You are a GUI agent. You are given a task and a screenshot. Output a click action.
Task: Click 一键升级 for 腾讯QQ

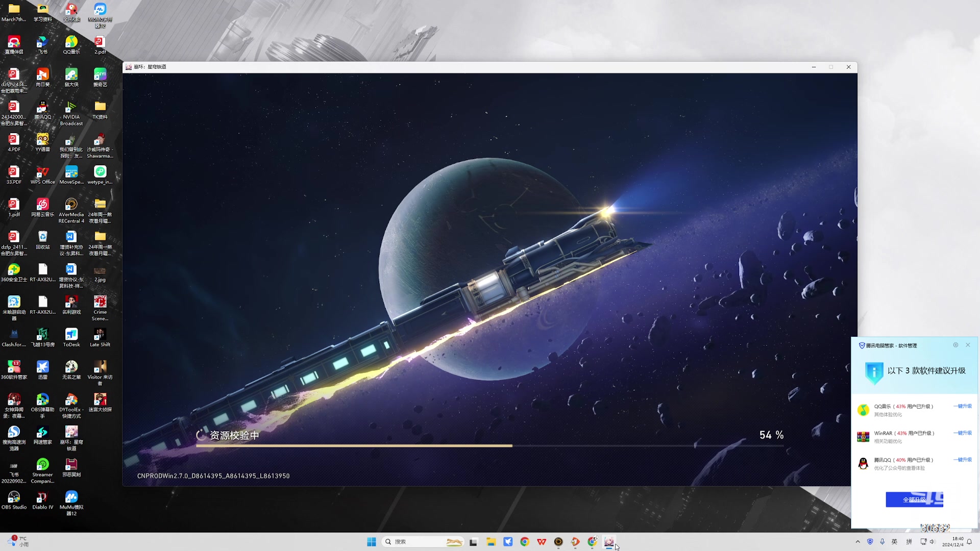963,460
